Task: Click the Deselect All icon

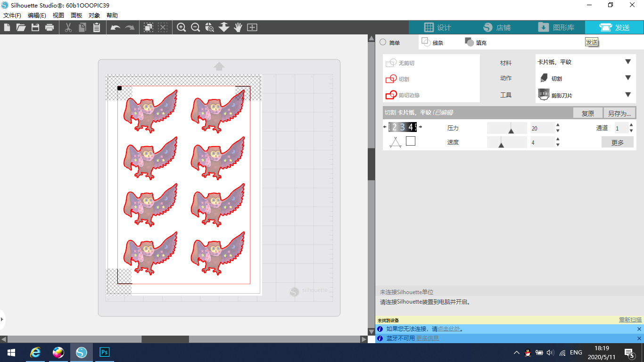Action: coord(163,27)
